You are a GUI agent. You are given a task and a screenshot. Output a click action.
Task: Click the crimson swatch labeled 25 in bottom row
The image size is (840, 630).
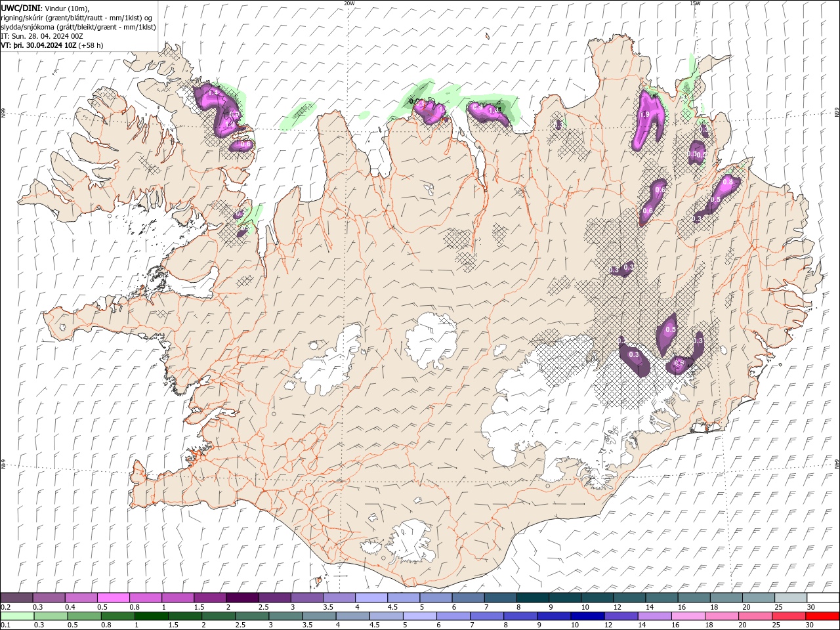[789, 616]
